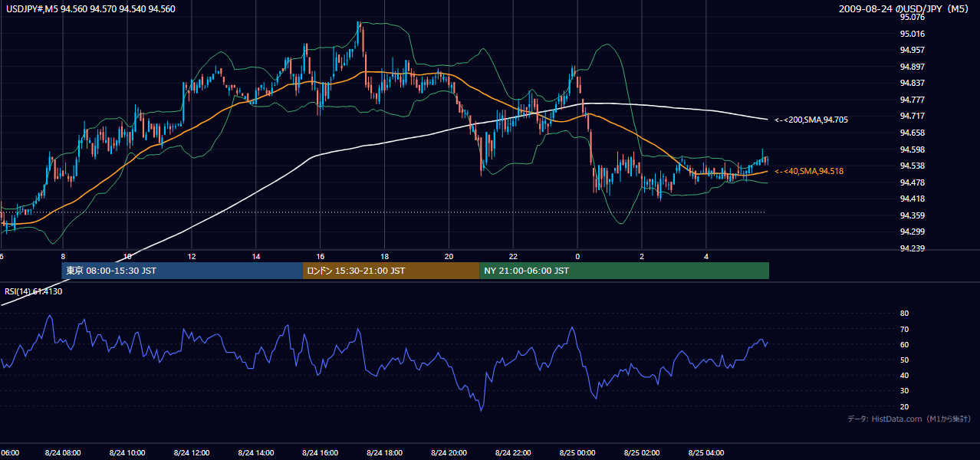
Task: Click RSI scale value 70
Action: coord(904,329)
